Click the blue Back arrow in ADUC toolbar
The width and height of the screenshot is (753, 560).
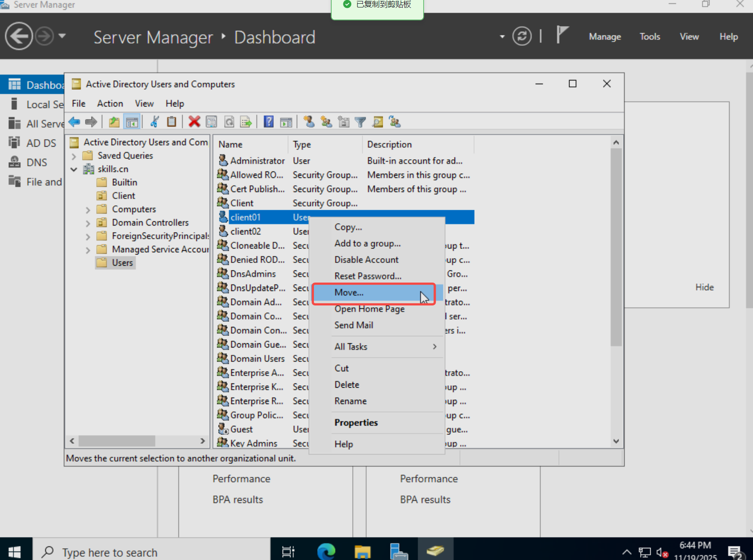(x=74, y=122)
